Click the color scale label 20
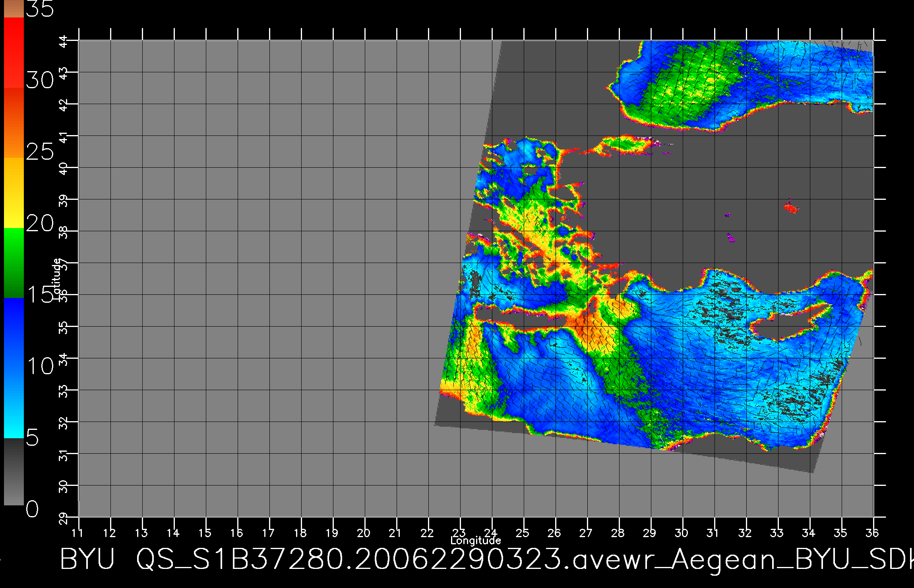This screenshot has height=588, width=914. point(40,223)
